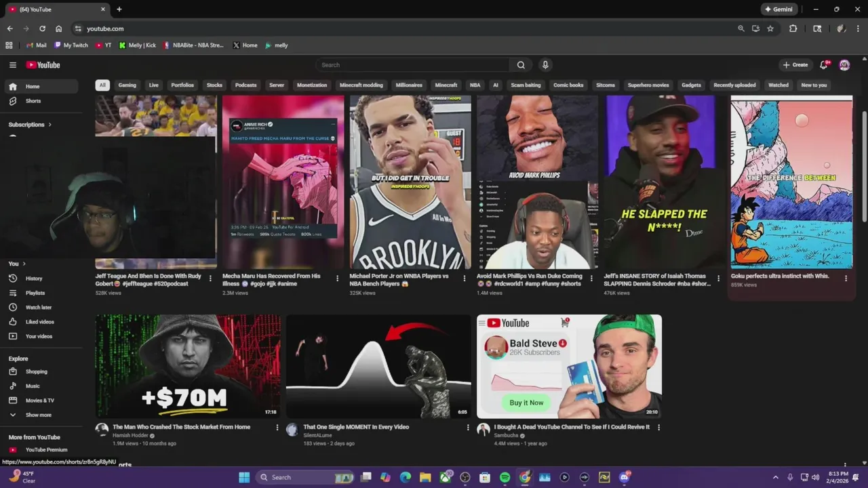Expand the You section chevron
The width and height of the screenshot is (868, 488).
24,264
